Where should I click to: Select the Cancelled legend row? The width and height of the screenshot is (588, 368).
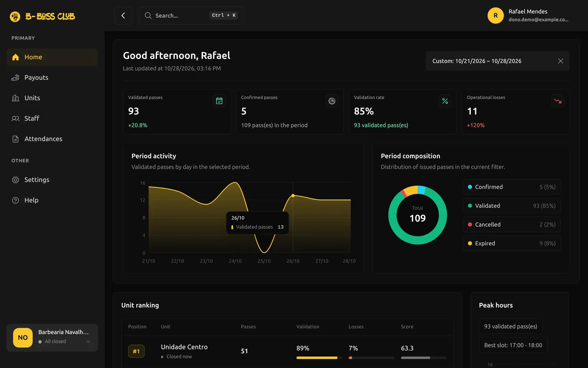point(512,224)
